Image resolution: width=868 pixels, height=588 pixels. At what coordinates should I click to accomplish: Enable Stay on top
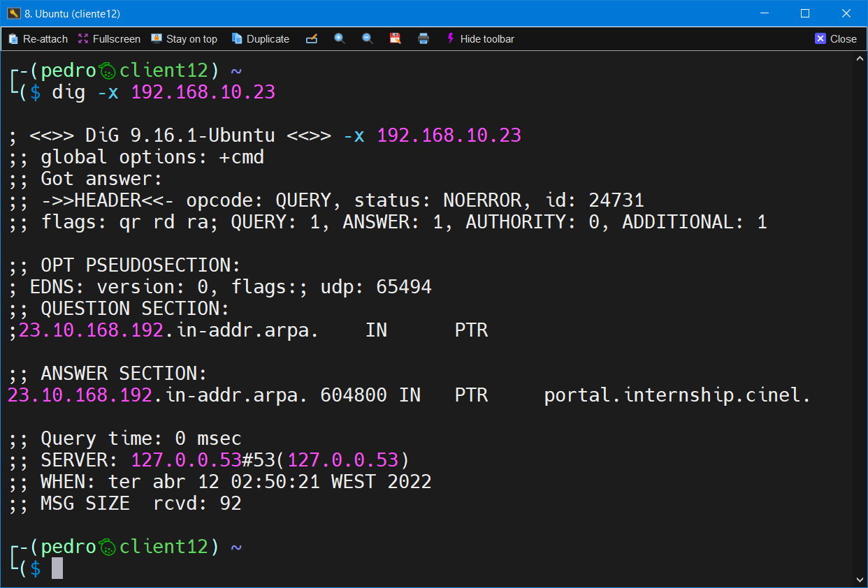185,39
